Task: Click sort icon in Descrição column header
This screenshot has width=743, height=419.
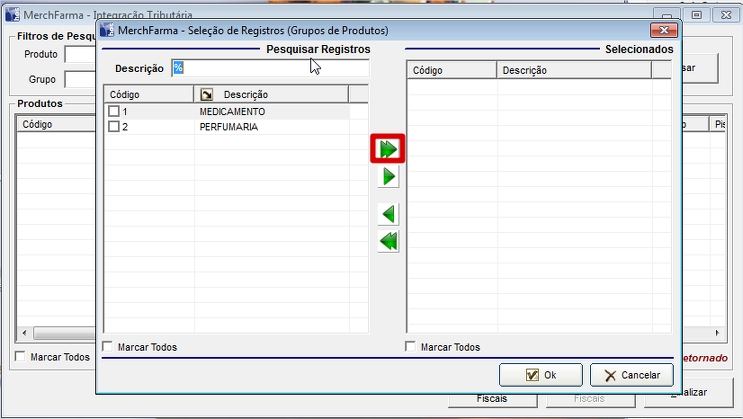Action: click(208, 94)
